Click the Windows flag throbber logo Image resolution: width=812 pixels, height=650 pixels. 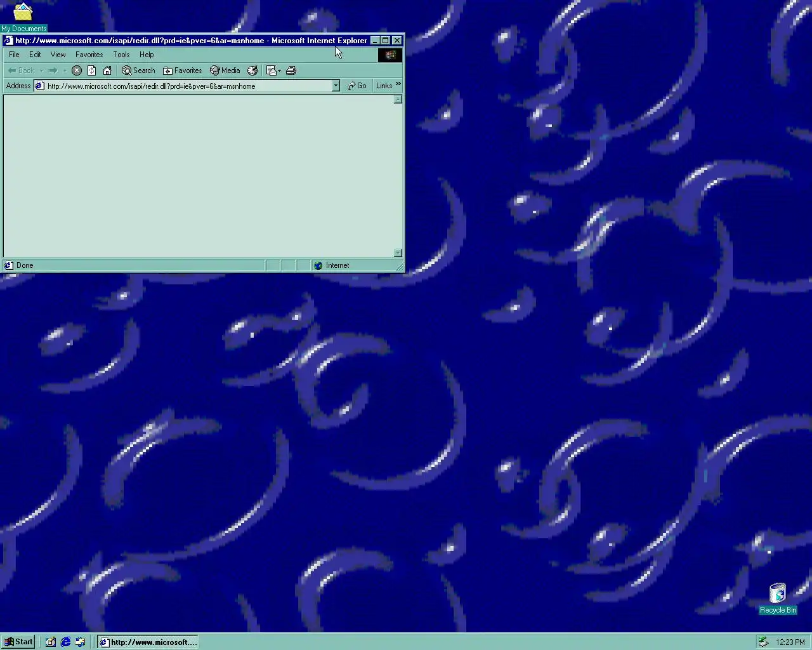[390, 55]
